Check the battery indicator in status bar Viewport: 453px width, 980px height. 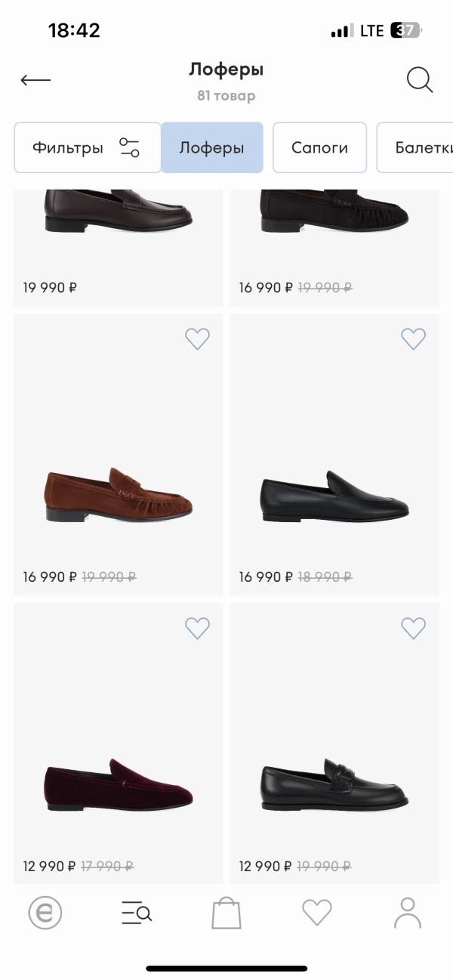405,31
